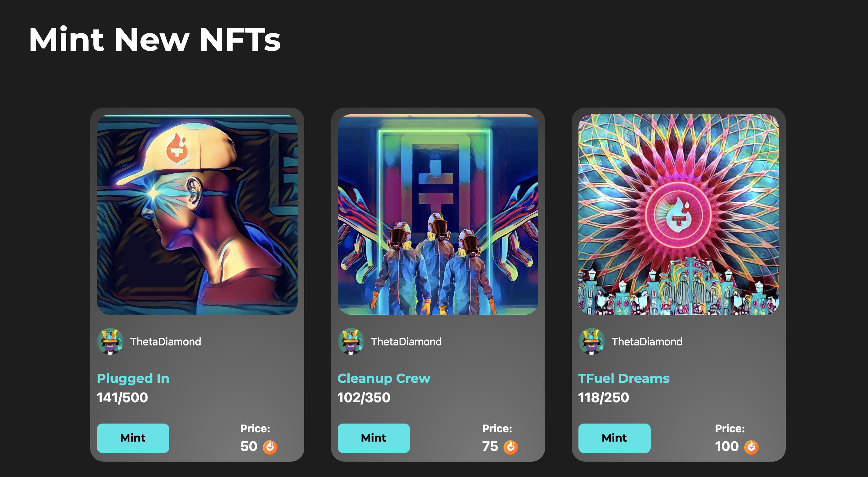Click the Mint button for Plugged In
This screenshot has width=868, height=477.
pos(133,438)
